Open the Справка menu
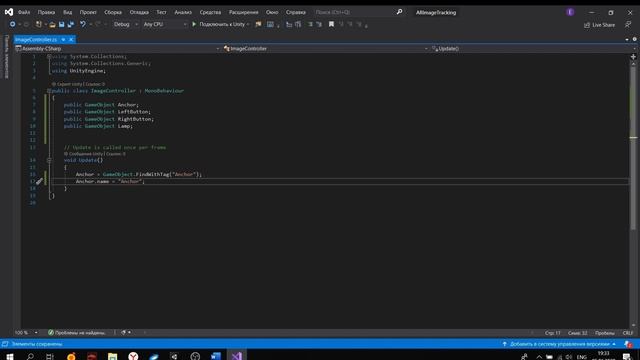 click(296, 12)
